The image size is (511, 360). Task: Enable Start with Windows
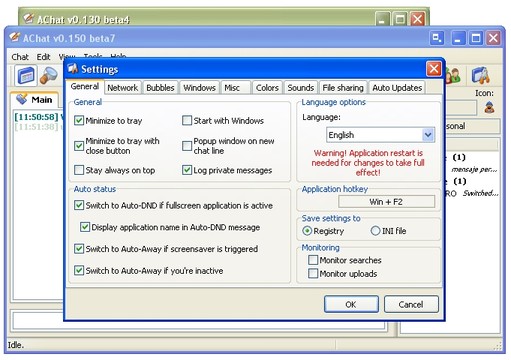pyautogui.click(x=187, y=120)
